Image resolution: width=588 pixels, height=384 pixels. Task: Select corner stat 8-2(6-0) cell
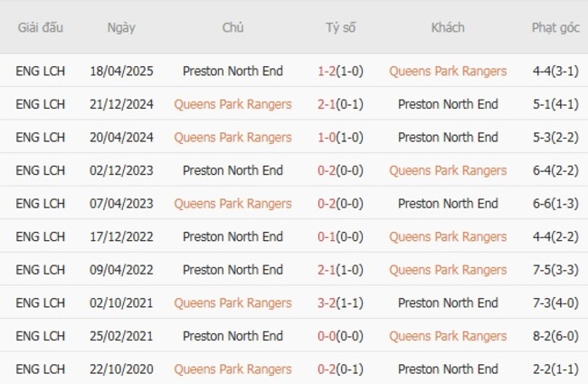pos(555,336)
